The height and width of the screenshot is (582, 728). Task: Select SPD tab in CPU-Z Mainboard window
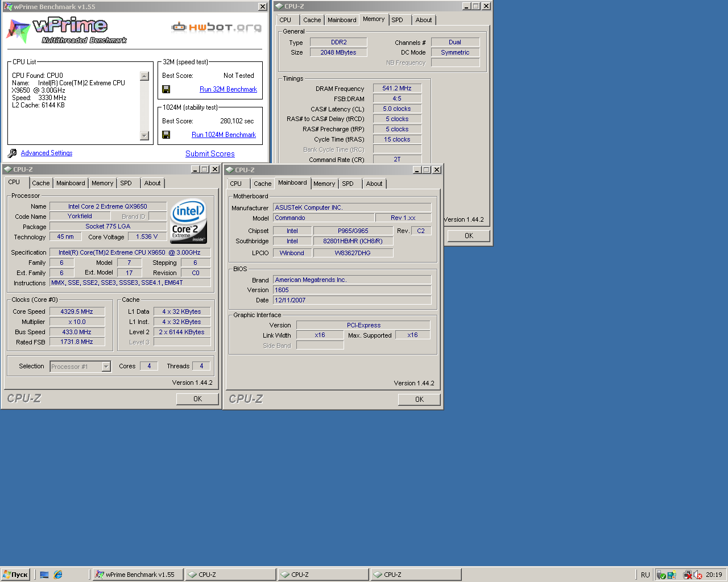pyautogui.click(x=348, y=184)
